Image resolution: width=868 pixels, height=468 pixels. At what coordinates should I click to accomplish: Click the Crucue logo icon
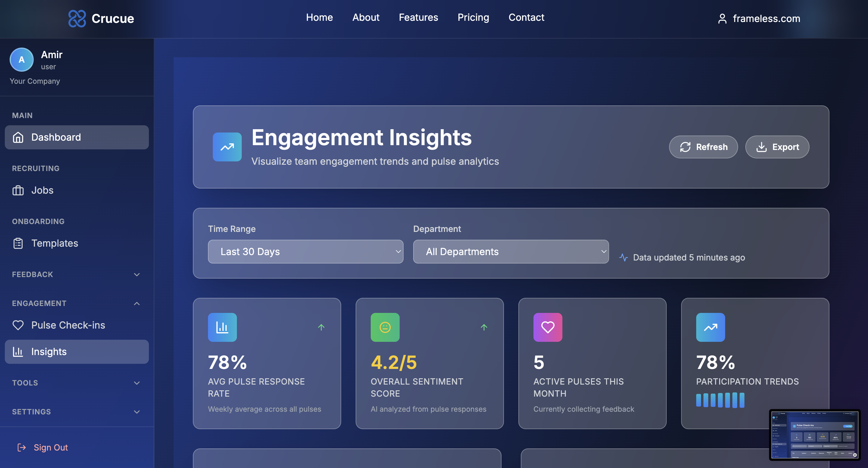(x=77, y=18)
